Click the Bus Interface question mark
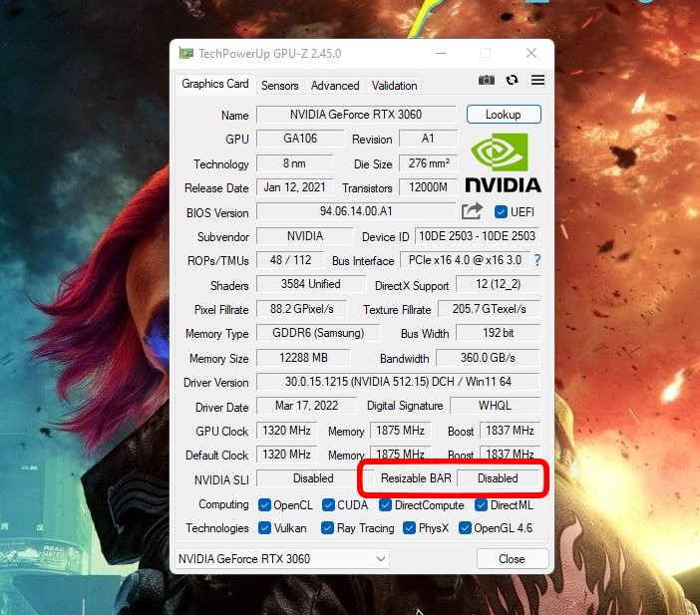Screen dimensions: 700x615 (537, 260)
